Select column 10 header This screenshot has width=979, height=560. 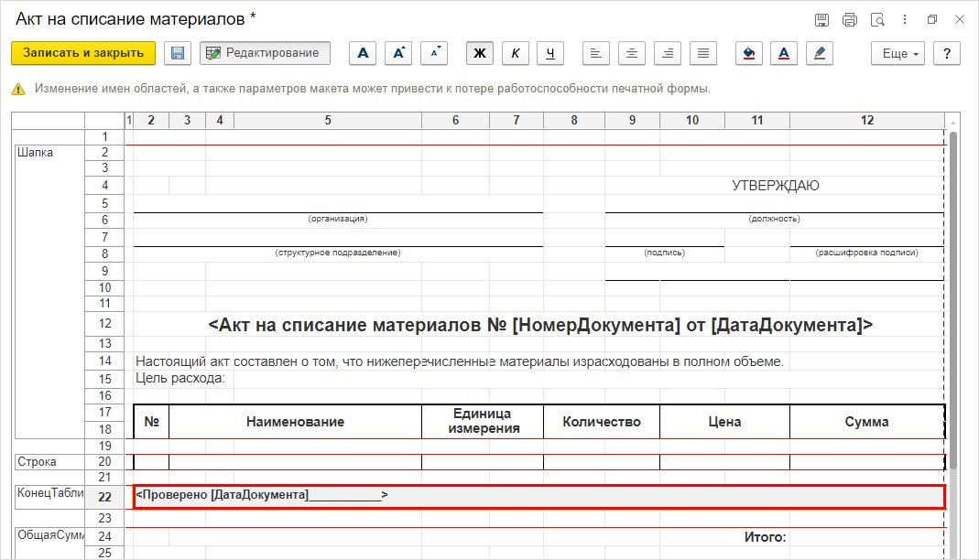[692, 121]
